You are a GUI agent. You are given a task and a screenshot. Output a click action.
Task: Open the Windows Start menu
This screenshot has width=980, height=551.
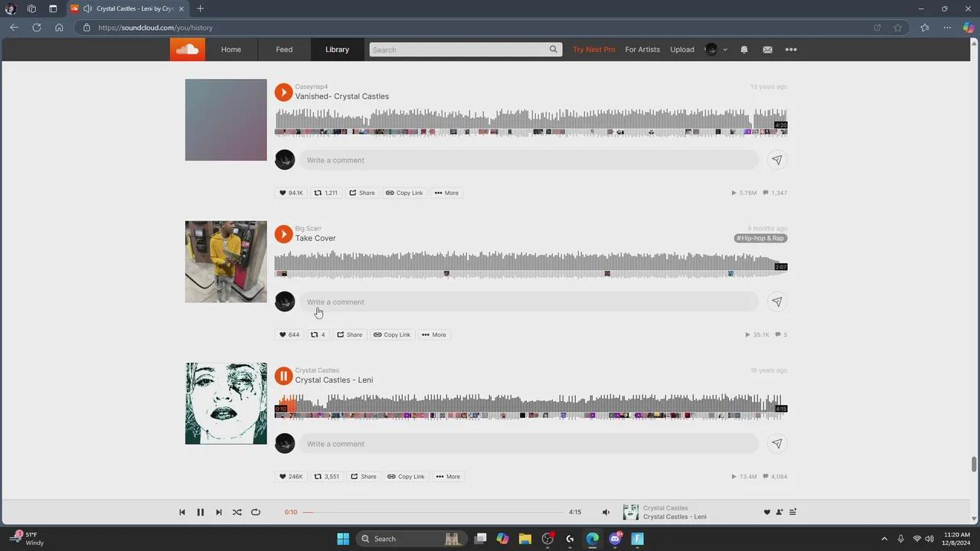(x=343, y=539)
